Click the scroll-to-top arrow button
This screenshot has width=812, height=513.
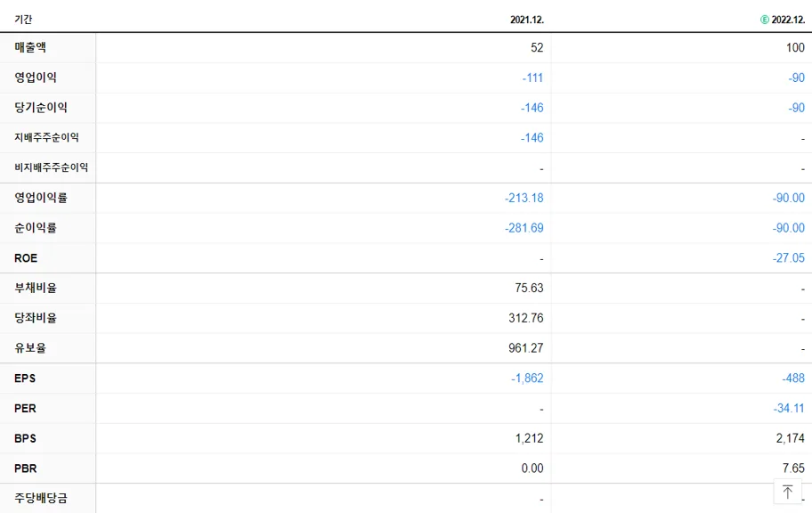[x=787, y=491]
